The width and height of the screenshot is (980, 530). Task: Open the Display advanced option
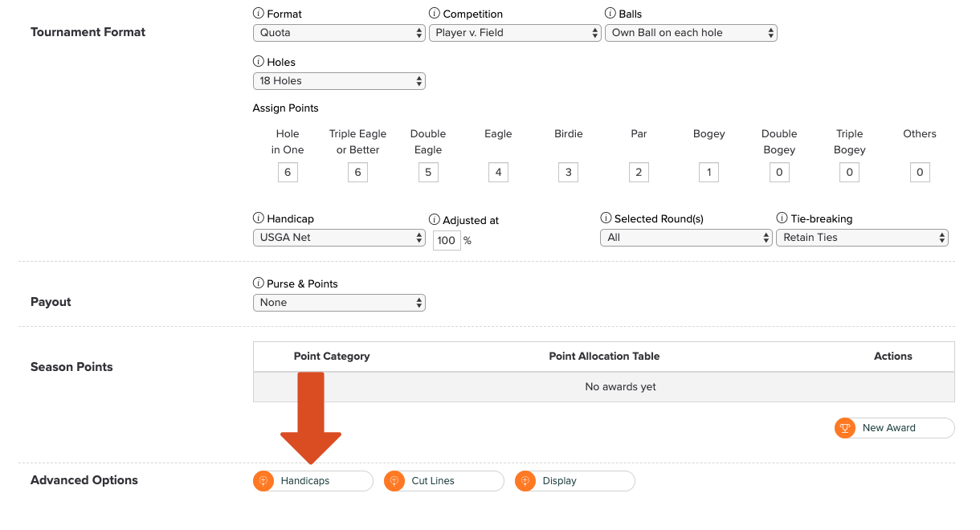click(x=574, y=481)
